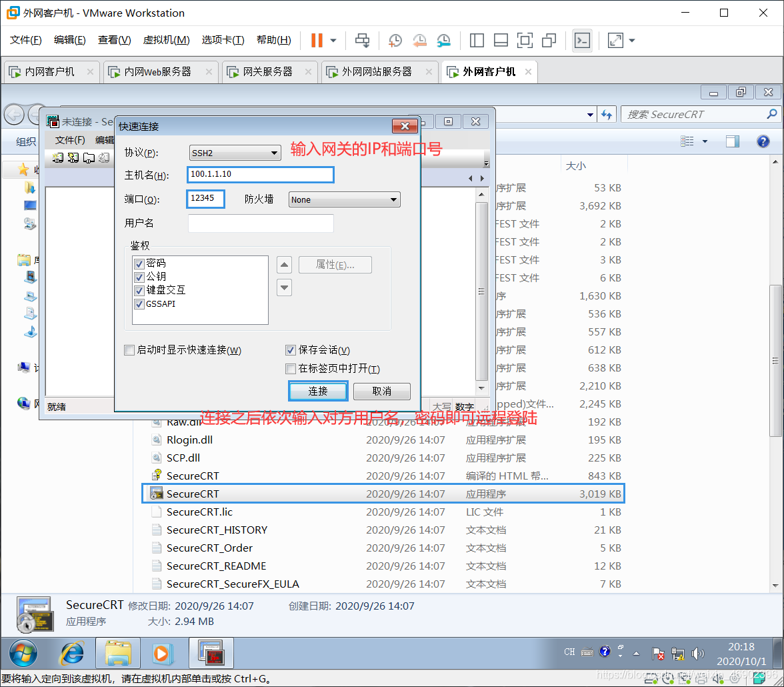Select the SCP.dll file
Image resolution: width=784 pixels, height=687 pixels.
point(183,458)
